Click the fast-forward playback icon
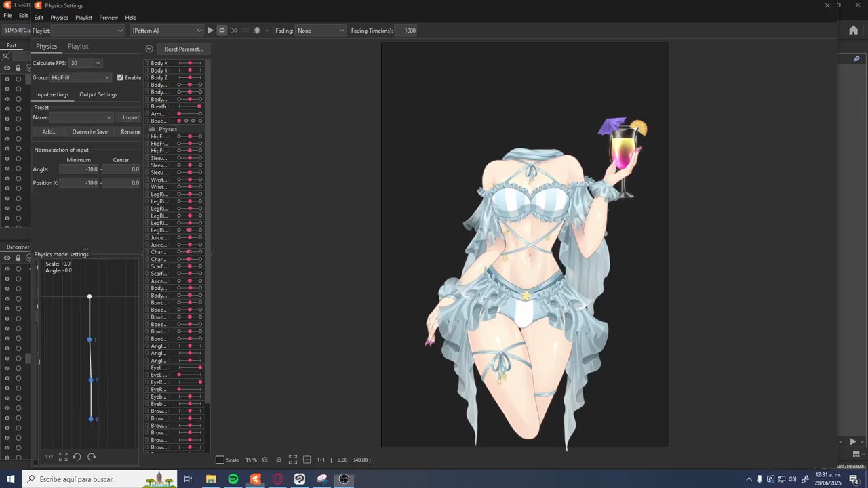The image size is (868, 488). click(x=234, y=30)
